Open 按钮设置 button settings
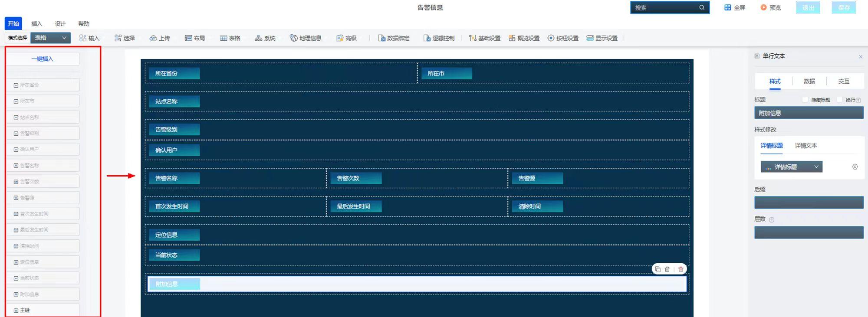868x317 pixels. [x=563, y=38]
